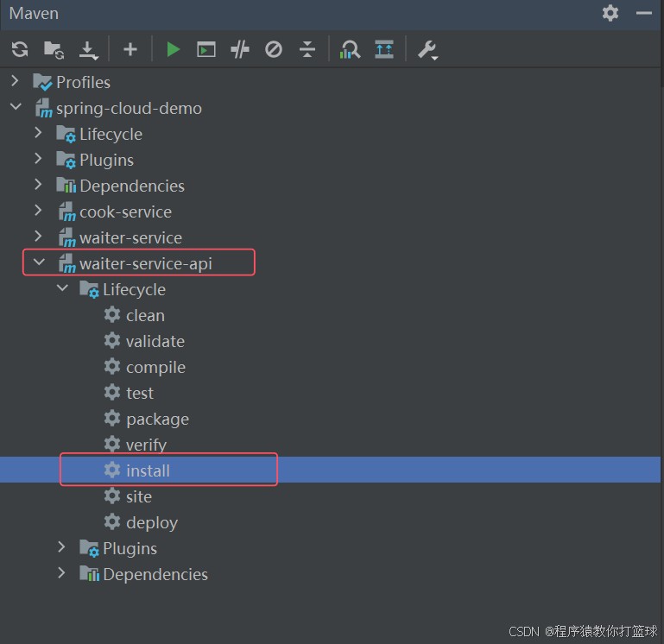
Task: Download sources and documentation icon
Action: (x=88, y=50)
